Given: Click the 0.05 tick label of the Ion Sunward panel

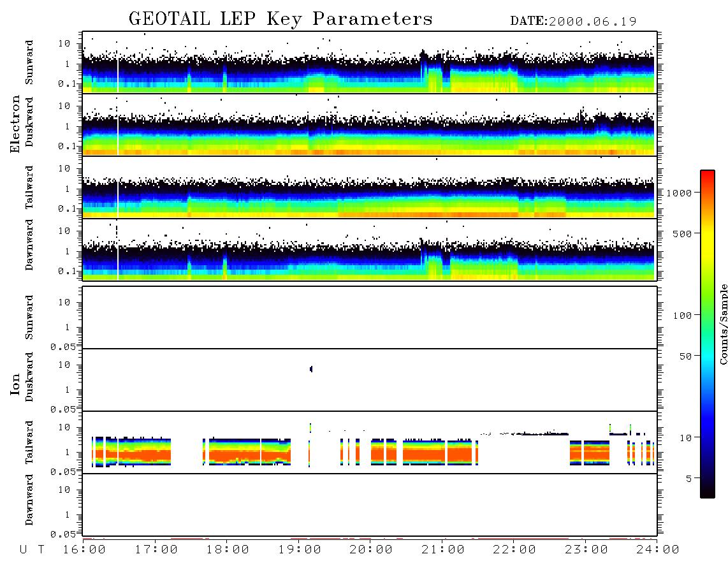Looking at the screenshot, I should coord(63,347).
